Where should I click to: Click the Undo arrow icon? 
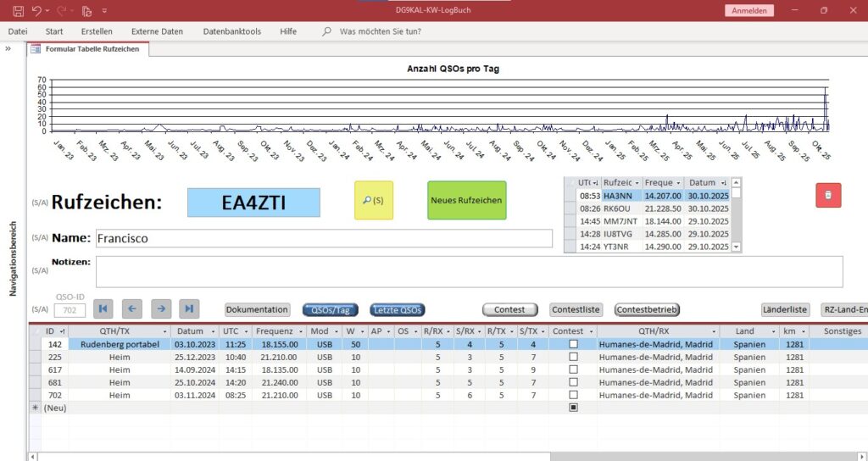(x=36, y=10)
